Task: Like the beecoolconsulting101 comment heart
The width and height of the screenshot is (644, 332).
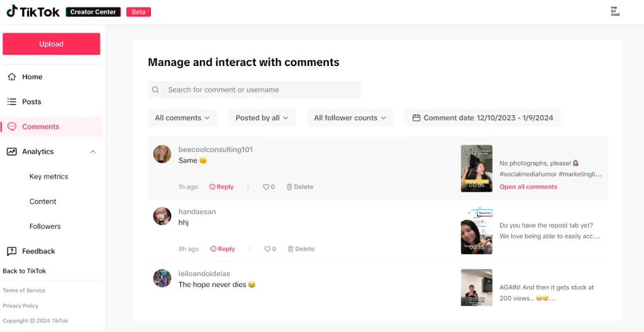Action: tap(266, 187)
